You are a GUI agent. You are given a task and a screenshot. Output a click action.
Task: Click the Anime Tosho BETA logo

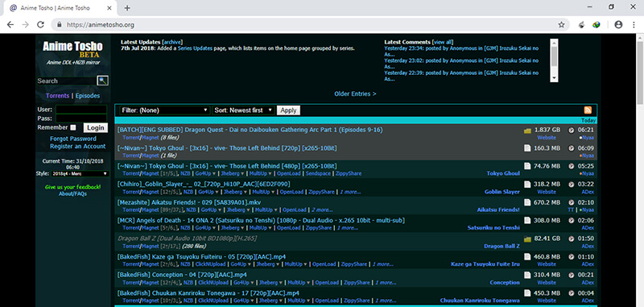pyautogui.click(x=72, y=49)
